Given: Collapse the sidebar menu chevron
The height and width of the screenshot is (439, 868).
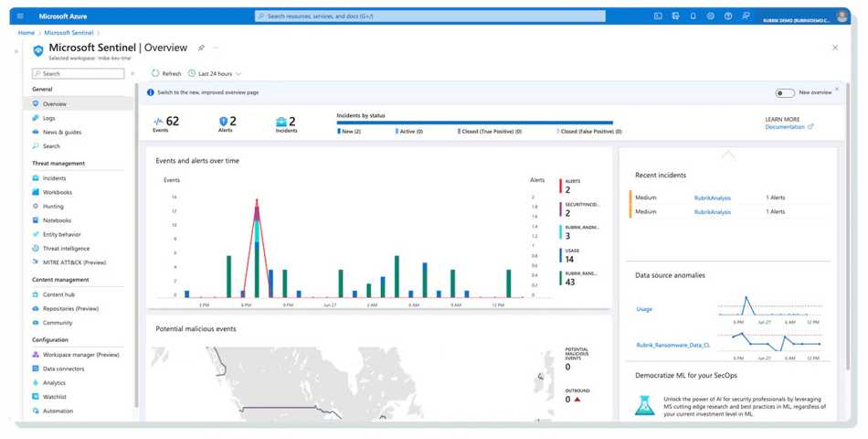Looking at the screenshot, I should pos(132,73).
